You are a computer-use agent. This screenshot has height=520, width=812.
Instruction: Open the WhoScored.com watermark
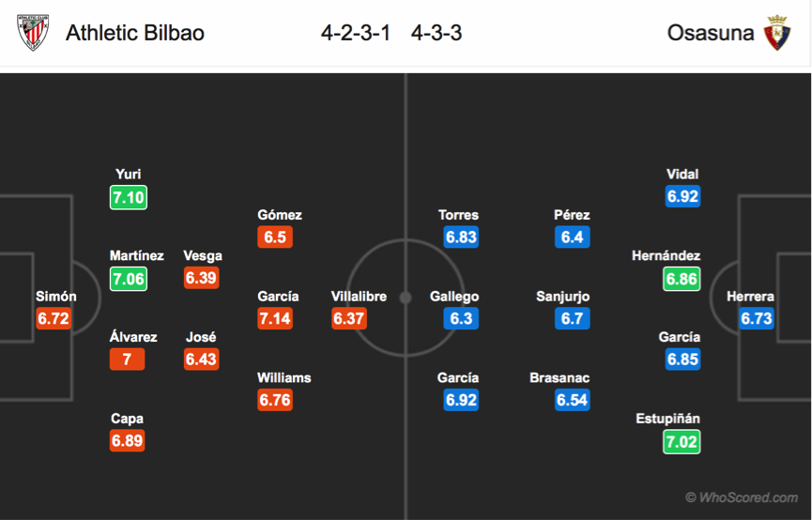[x=742, y=497]
